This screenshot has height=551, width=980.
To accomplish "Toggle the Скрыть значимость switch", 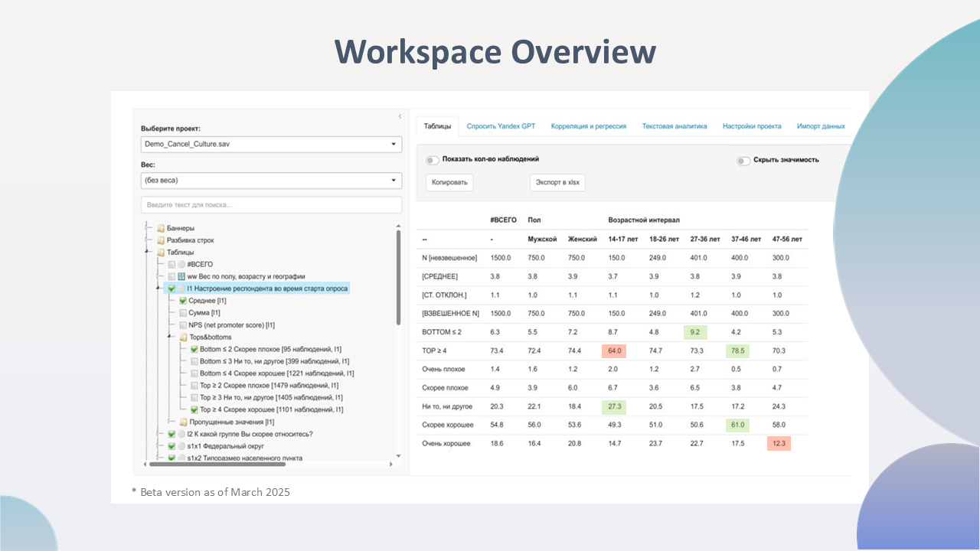I will pyautogui.click(x=743, y=161).
